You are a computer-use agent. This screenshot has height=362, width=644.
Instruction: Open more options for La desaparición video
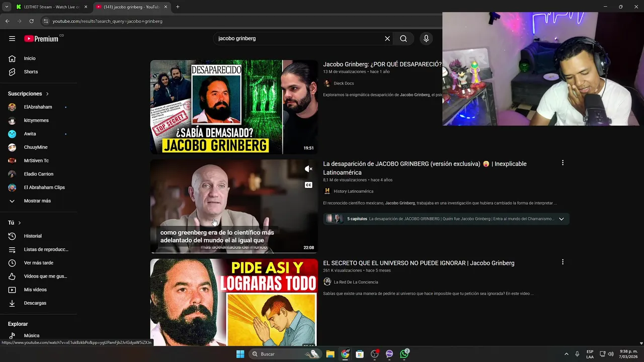(x=562, y=163)
